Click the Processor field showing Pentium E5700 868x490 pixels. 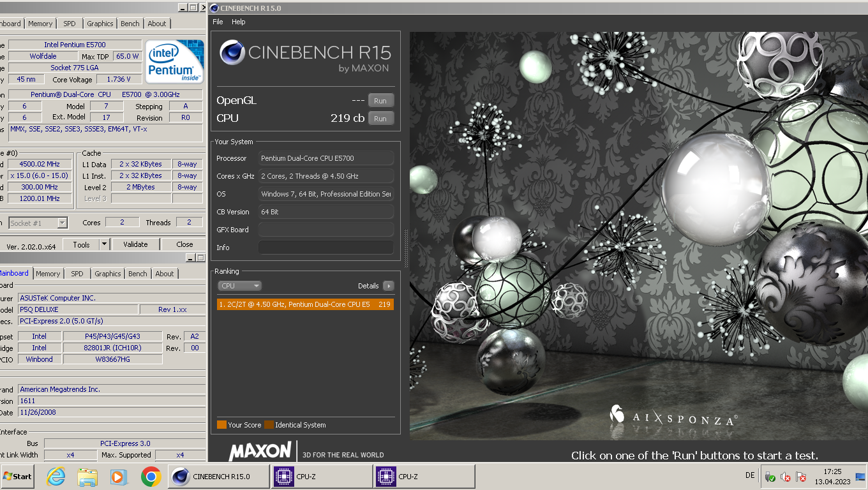(x=325, y=158)
